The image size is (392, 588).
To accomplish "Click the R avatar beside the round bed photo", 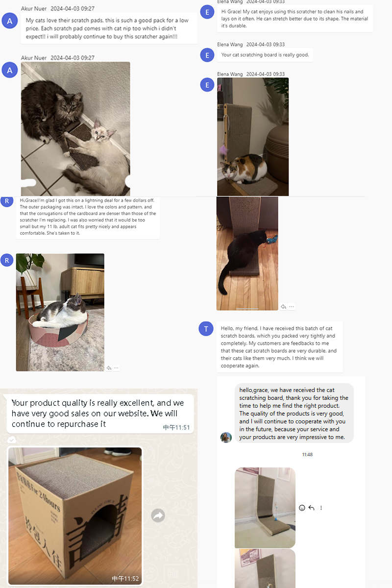I will (x=7, y=260).
